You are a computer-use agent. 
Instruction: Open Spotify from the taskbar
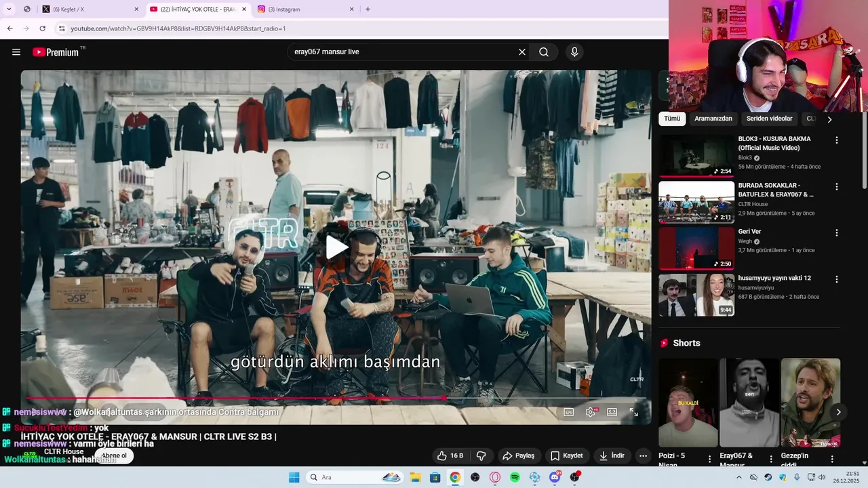point(515,477)
